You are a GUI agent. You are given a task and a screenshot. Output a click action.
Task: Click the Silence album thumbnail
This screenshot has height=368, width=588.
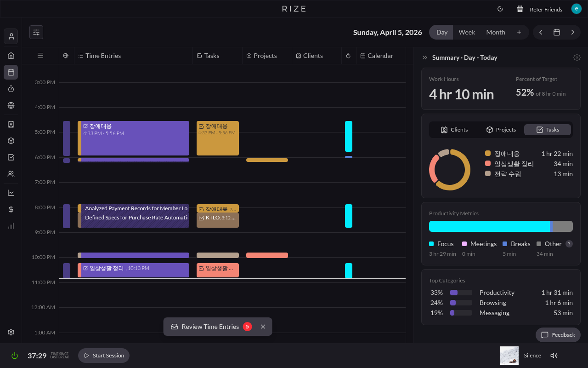[509, 356]
